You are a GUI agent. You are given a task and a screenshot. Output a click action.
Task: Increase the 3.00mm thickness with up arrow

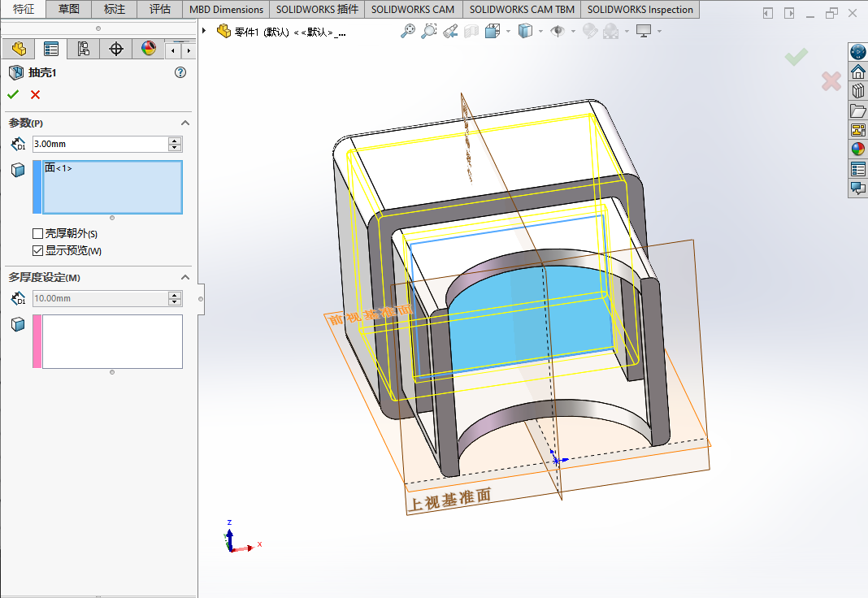pyautogui.click(x=174, y=141)
